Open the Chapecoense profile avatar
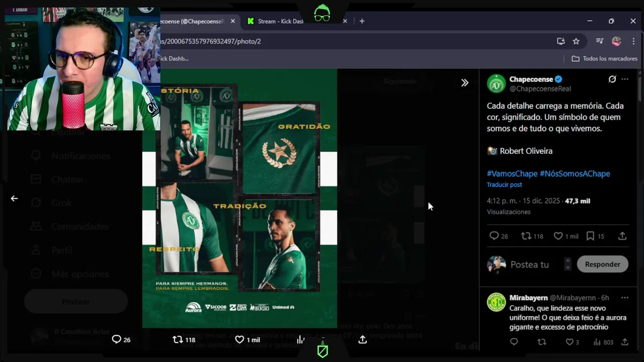Viewport: 644px width, 362px height. coord(496,83)
